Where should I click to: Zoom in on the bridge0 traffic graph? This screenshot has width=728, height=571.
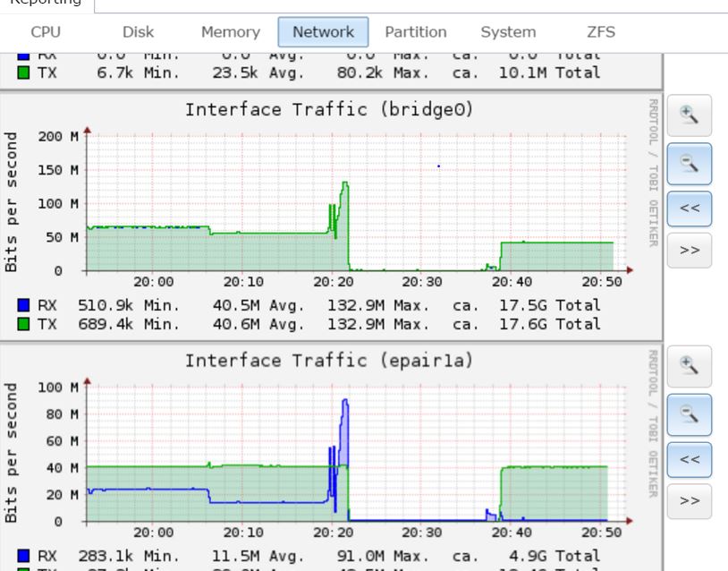(x=689, y=115)
